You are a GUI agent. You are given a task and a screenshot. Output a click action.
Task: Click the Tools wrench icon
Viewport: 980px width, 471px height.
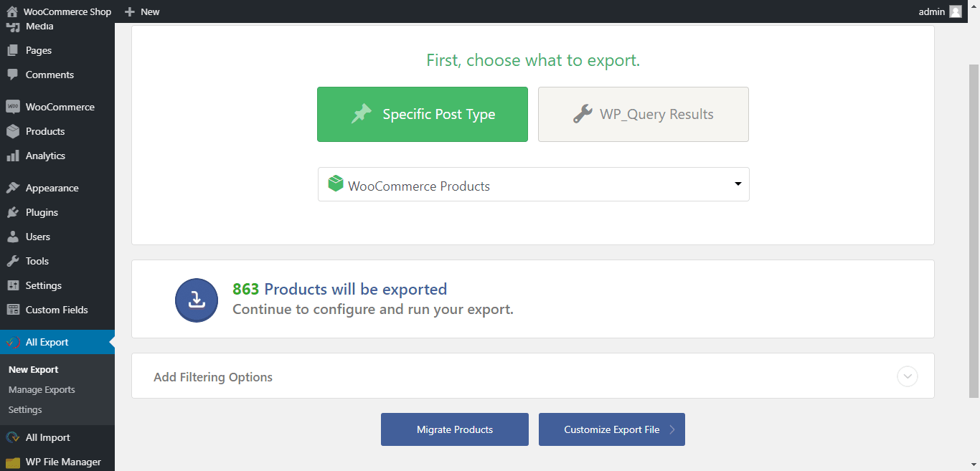click(x=13, y=261)
